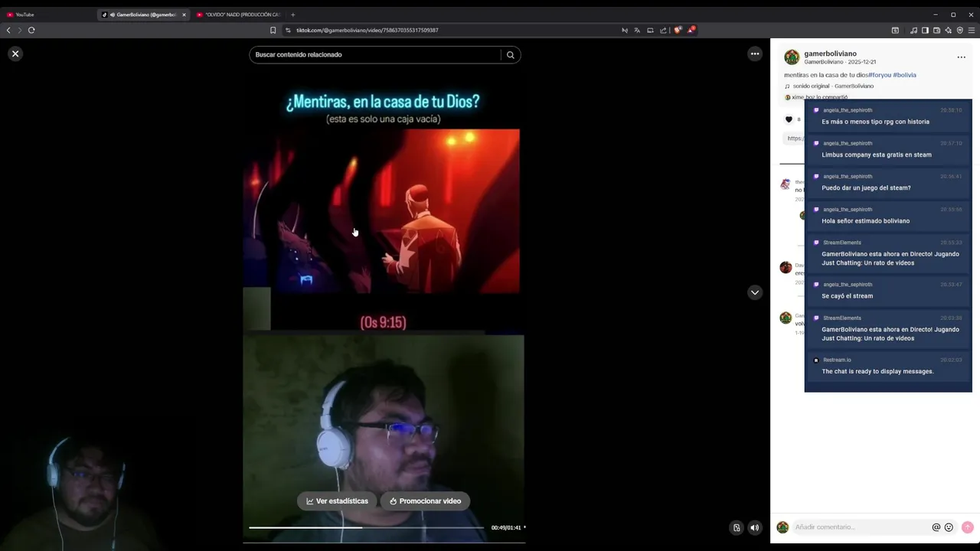Select the GamerBoliviano TikTok tab

pyautogui.click(x=142, y=15)
